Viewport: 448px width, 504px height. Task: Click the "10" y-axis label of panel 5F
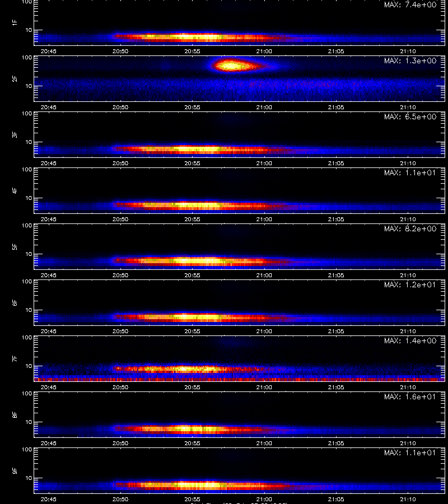tap(29, 254)
